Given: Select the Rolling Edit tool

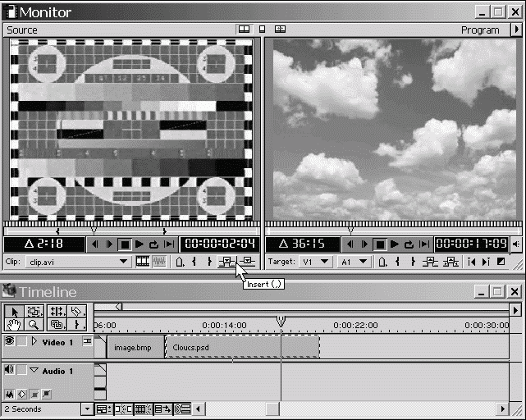Looking at the screenshot, I should click(x=57, y=312).
